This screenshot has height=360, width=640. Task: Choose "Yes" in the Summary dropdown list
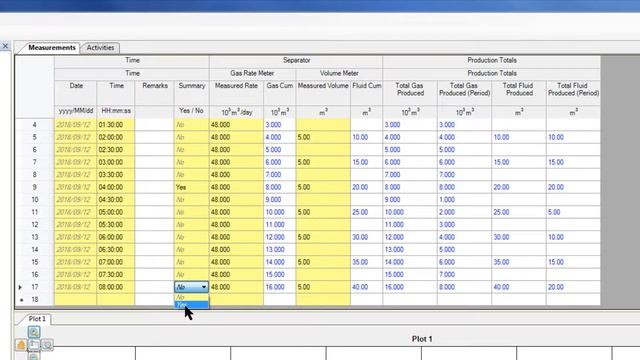click(x=191, y=305)
